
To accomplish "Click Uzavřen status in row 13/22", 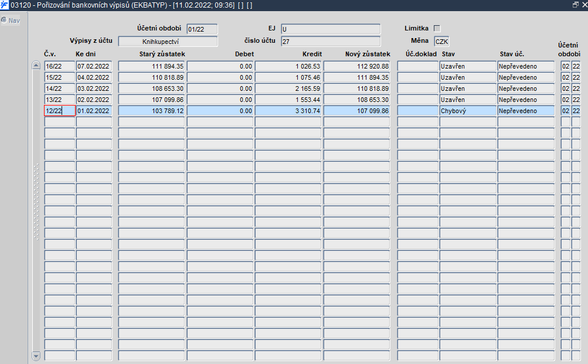I will [x=468, y=100].
